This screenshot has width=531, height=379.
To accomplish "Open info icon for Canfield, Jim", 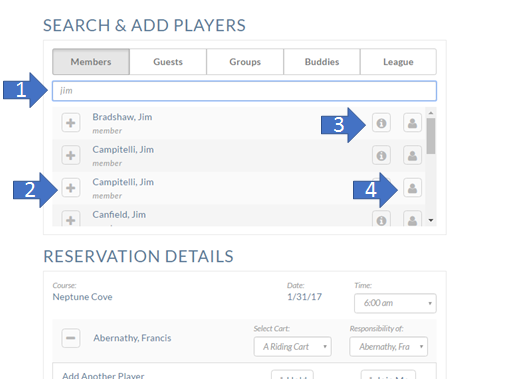I will coord(381,219).
